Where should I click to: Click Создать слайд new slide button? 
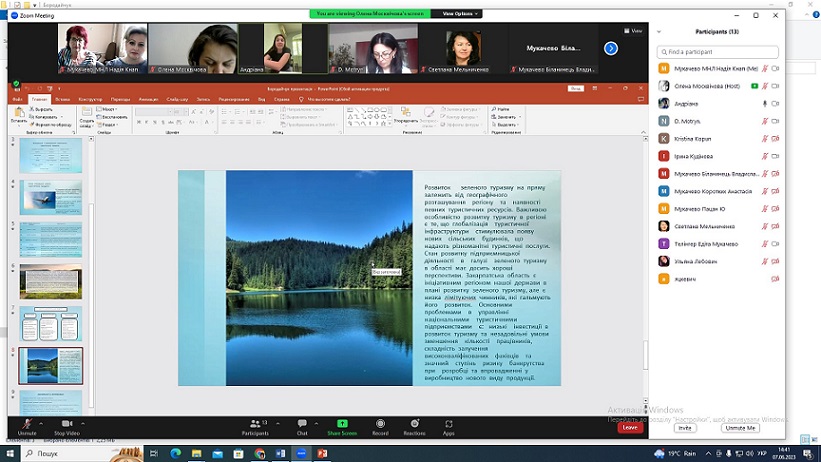click(x=86, y=117)
